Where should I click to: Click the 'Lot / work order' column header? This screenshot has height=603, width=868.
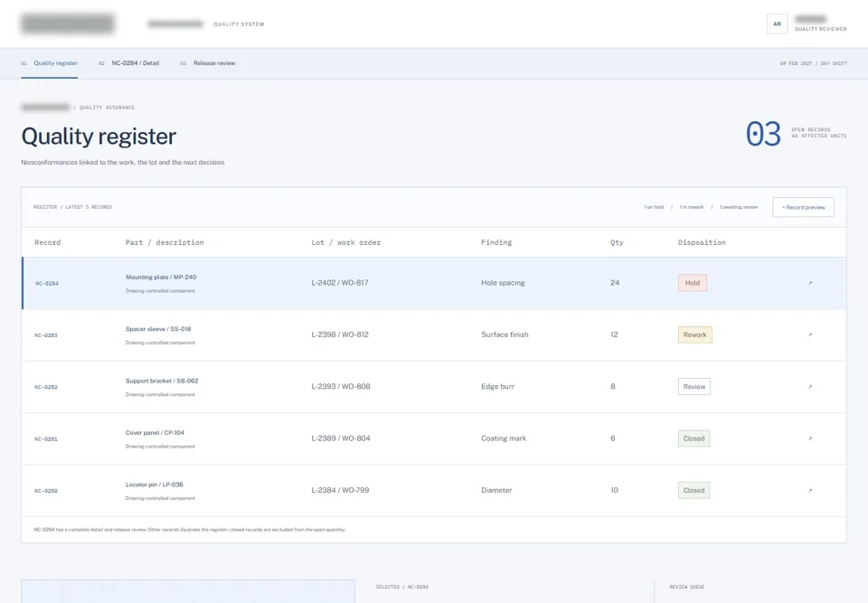[346, 242]
